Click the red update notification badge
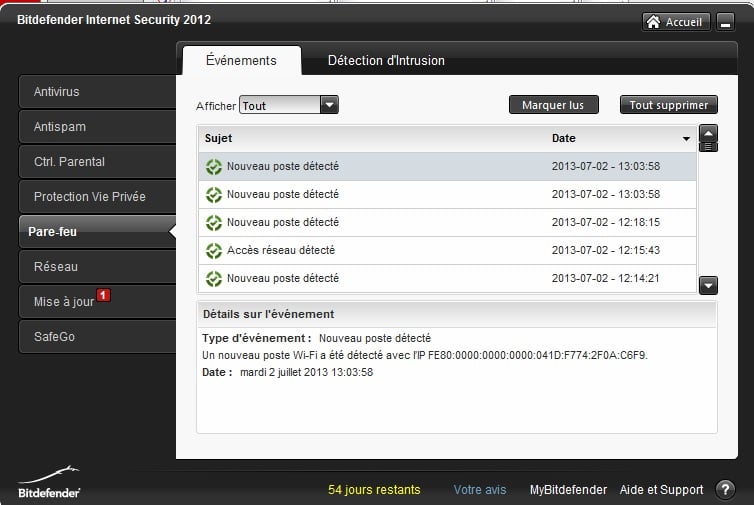This screenshot has width=754, height=505. 103,295
